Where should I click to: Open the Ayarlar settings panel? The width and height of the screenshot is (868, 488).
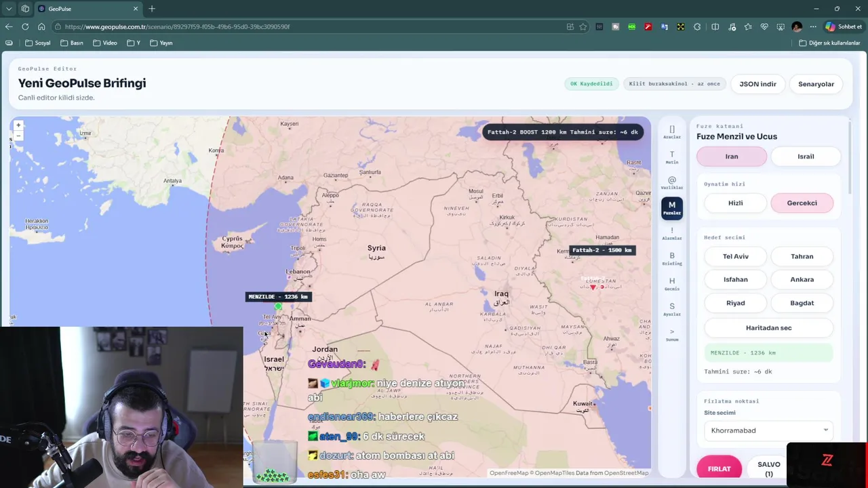(672, 310)
